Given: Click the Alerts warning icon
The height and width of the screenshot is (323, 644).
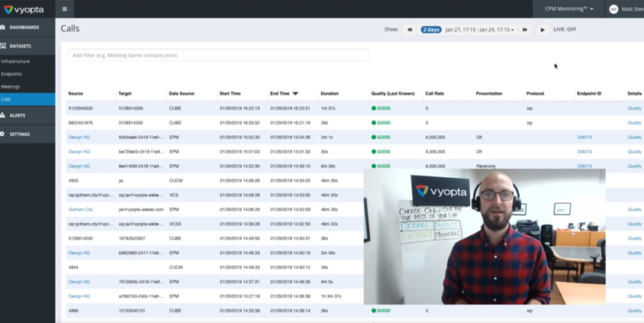Looking at the screenshot, I should (3, 115).
